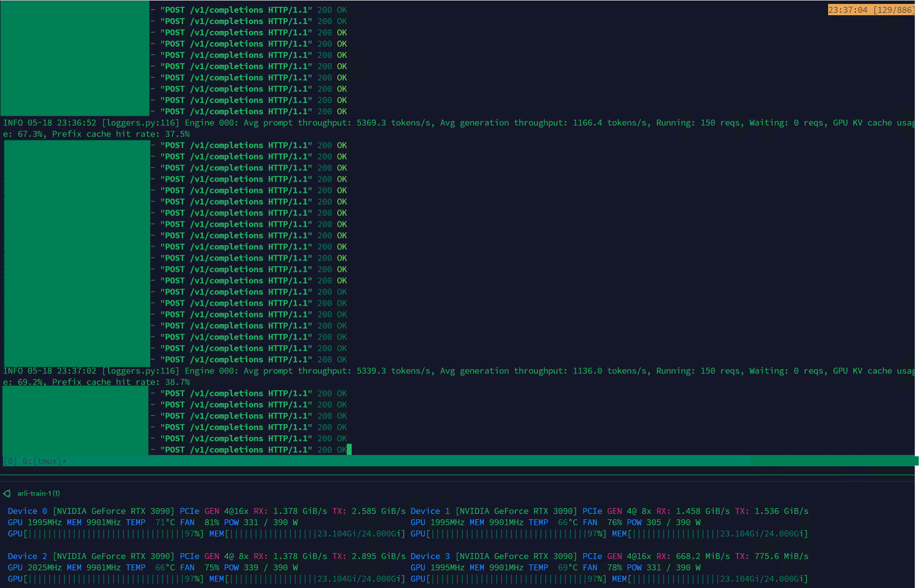Click the 'Device 0 [NVIDIA GeForce RTX 3090]' header
The height and width of the screenshot is (588, 919).
tap(91, 511)
